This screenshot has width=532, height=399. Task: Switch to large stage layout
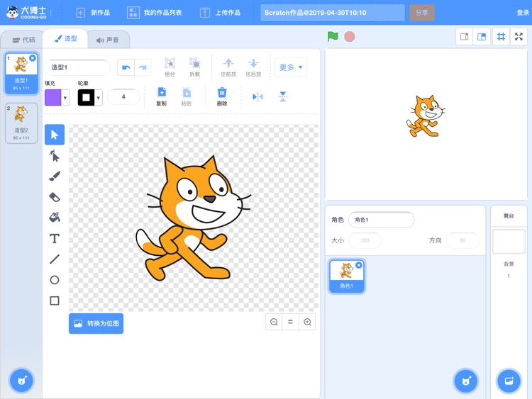coord(482,37)
